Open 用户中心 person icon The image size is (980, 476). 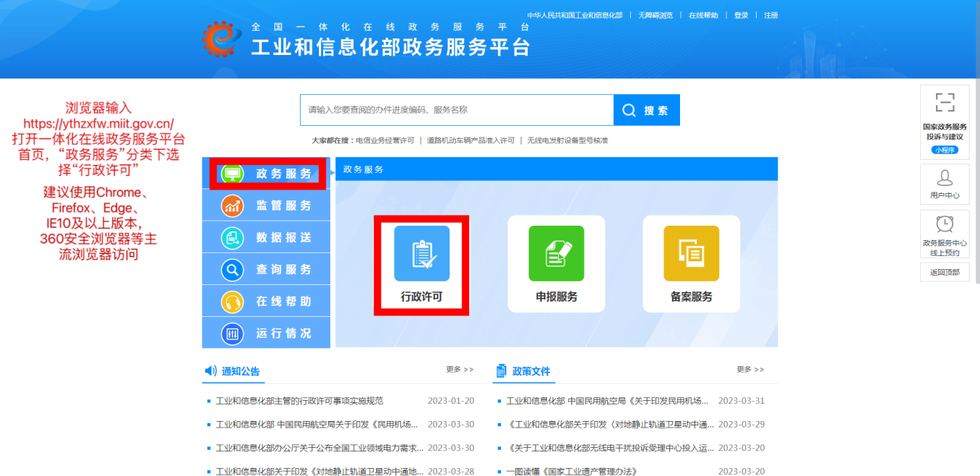(x=945, y=178)
